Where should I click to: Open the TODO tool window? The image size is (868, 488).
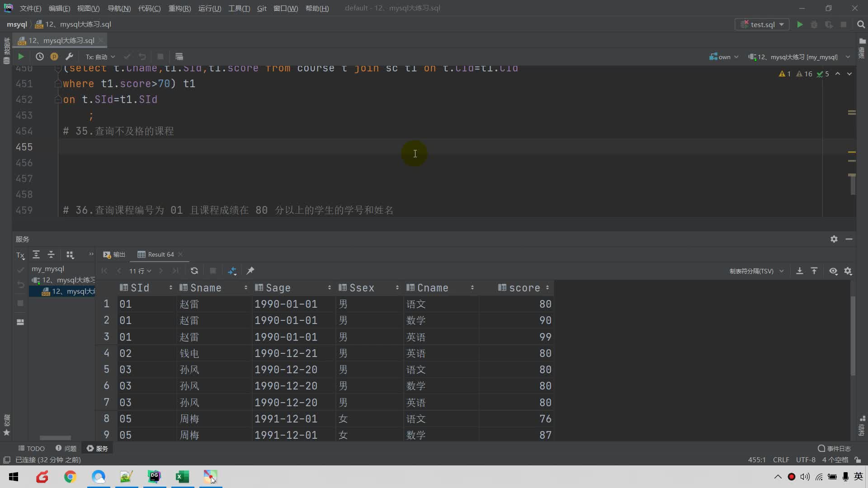click(31, 448)
